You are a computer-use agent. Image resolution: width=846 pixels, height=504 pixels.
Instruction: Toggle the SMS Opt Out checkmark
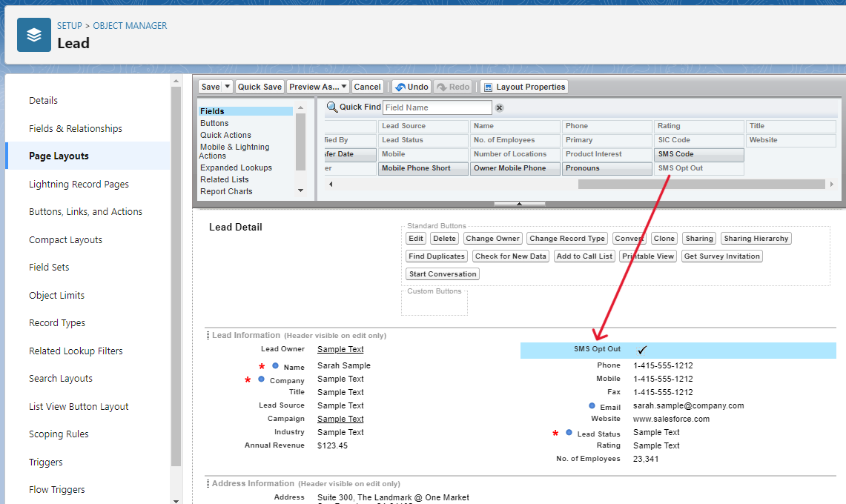(x=641, y=350)
